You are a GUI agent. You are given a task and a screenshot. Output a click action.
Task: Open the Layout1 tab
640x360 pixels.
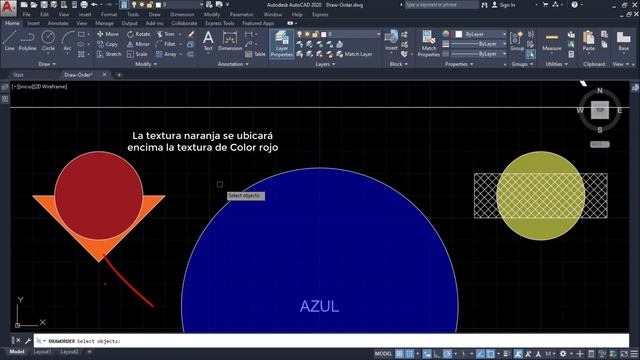pyautogui.click(x=42, y=352)
